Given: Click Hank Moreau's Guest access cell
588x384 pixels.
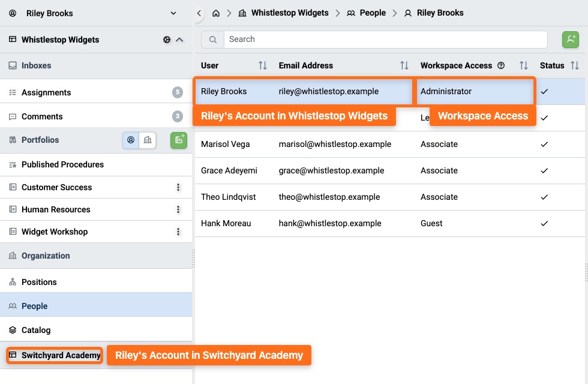Looking at the screenshot, I should (x=431, y=223).
